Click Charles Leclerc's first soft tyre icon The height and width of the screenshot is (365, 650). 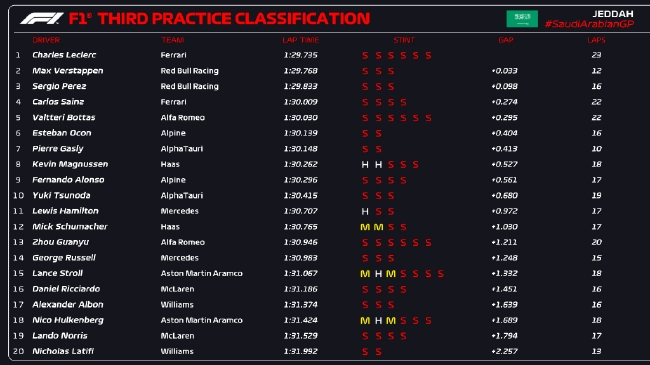(365, 56)
